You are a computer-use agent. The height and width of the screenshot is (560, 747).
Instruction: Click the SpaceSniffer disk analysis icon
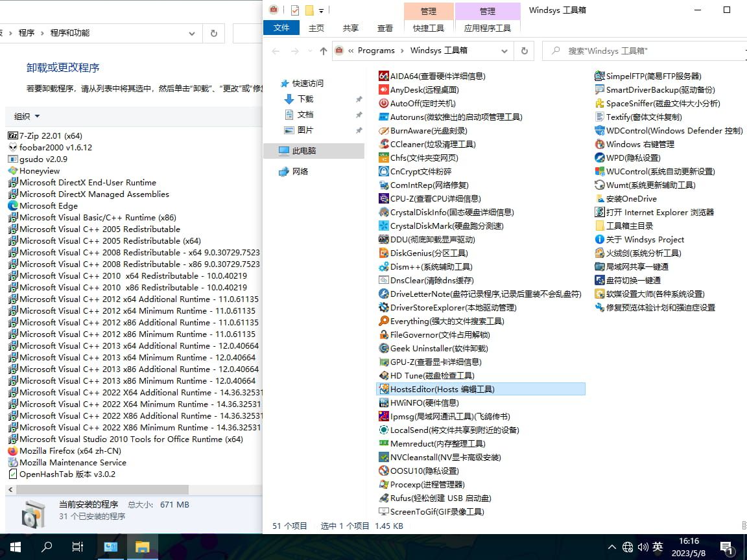(x=600, y=103)
